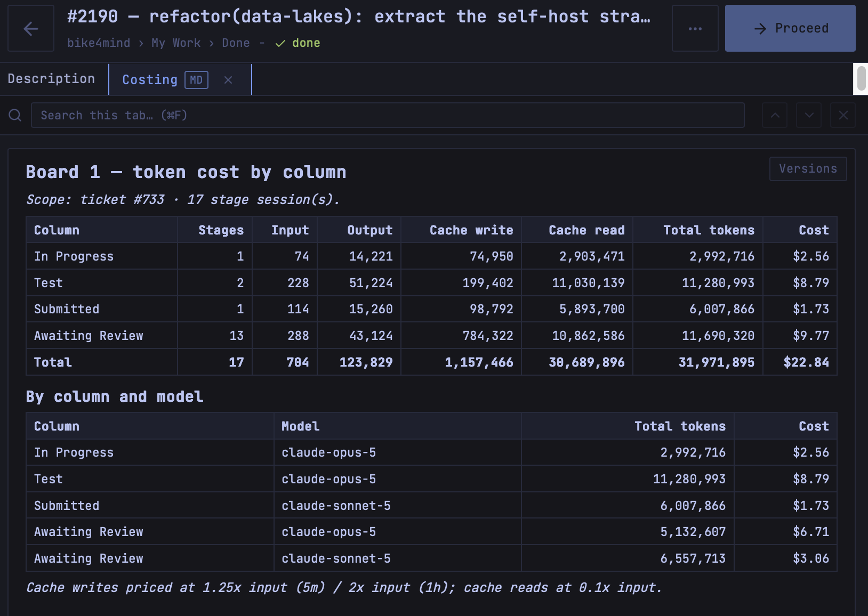
Task: Close the search bar with X icon
Action: pos(843,115)
